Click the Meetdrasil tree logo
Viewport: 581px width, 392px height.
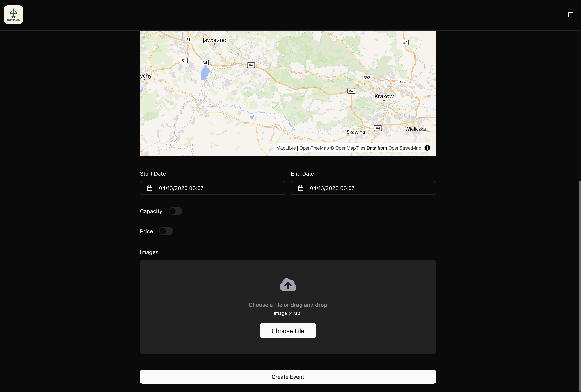(x=13, y=14)
